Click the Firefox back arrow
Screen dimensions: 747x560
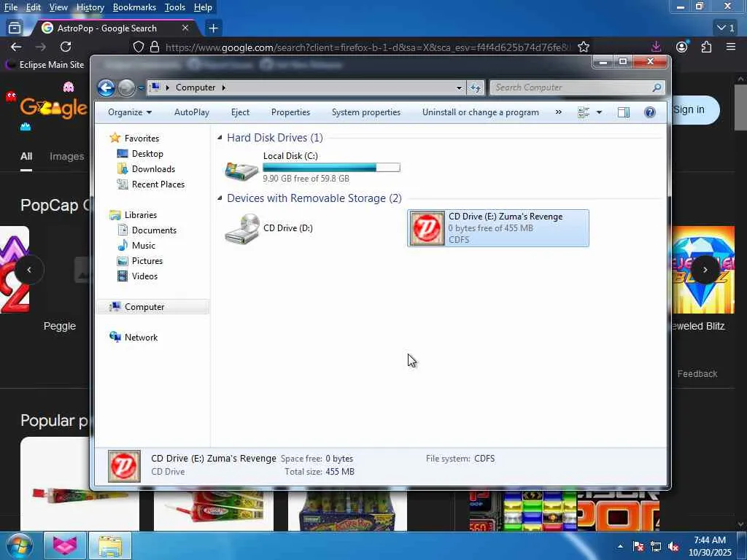16,47
